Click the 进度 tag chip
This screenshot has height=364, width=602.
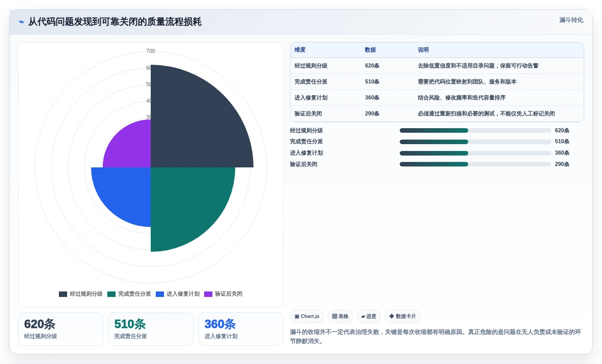(x=369, y=317)
